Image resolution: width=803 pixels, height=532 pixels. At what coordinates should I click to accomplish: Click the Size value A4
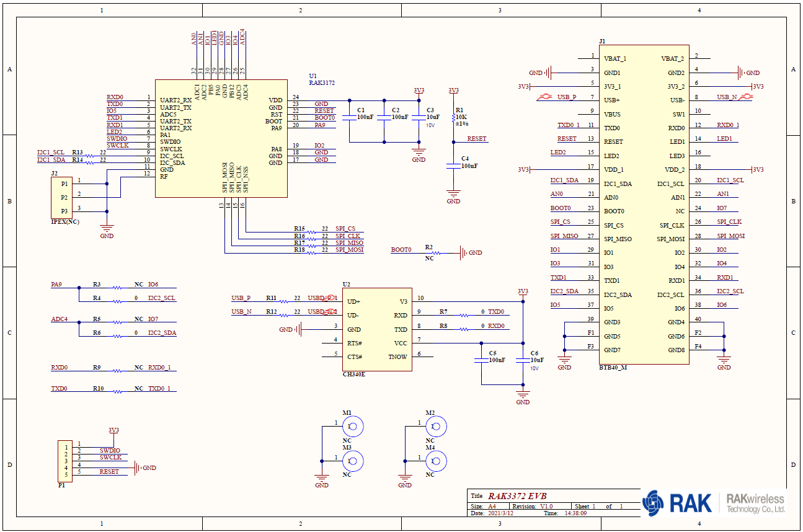[x=492, y=507]
